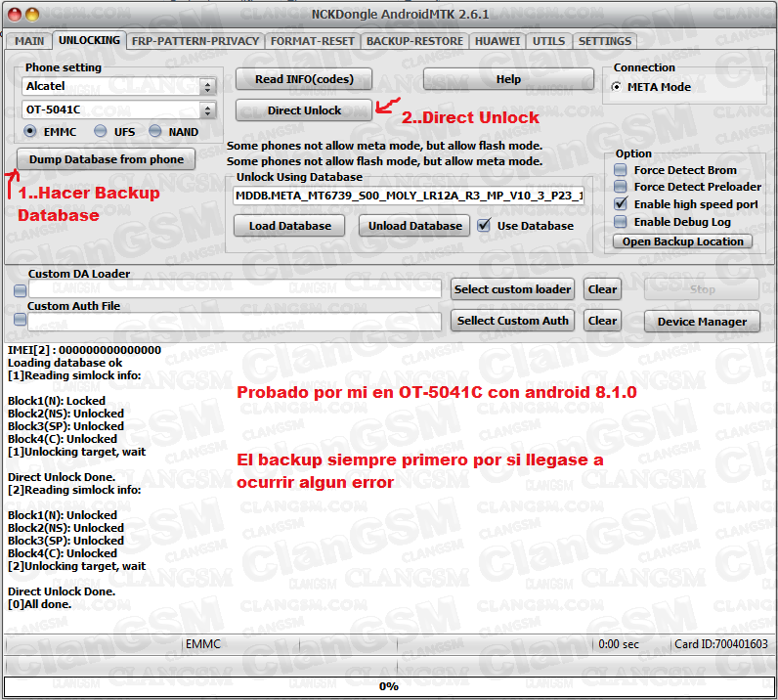Screen dimensions: 778x700
Task: Switch to the MAIN tab
Action: pyautogui.click(x=29, y=41)
